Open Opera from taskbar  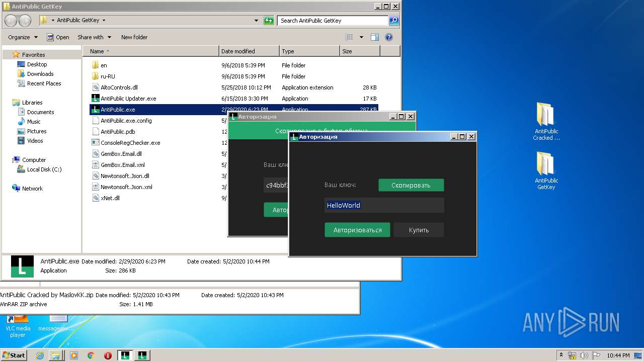click(x=108, y=355)
